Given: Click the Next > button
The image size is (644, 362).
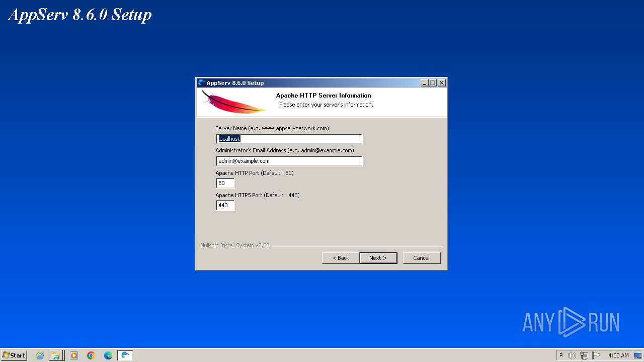Looking at the screenshot, I should (x=378, y=258).
